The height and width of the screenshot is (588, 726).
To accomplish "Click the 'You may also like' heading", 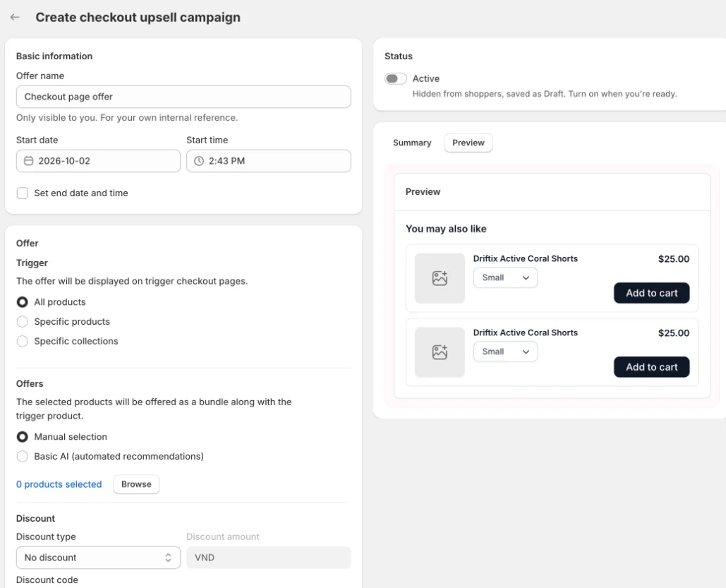I will point(446,229).
